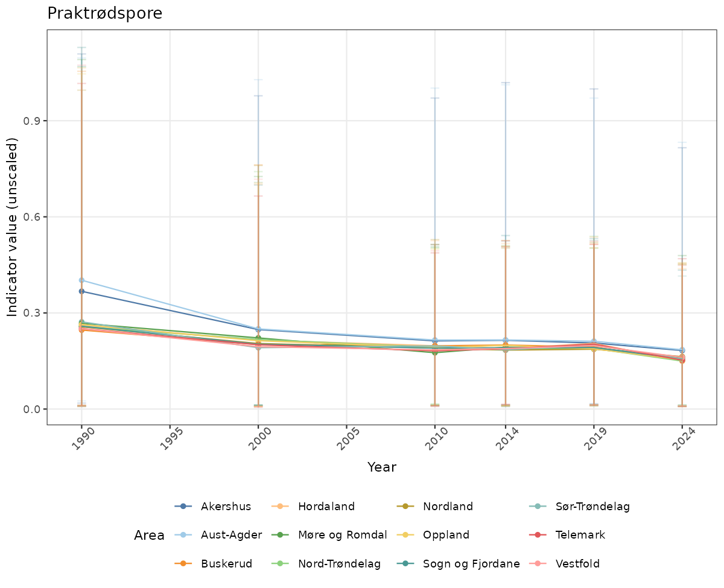Click the Vestfold legend label text
This screenshot has width=724, height=588.
[x=577, y=564]
